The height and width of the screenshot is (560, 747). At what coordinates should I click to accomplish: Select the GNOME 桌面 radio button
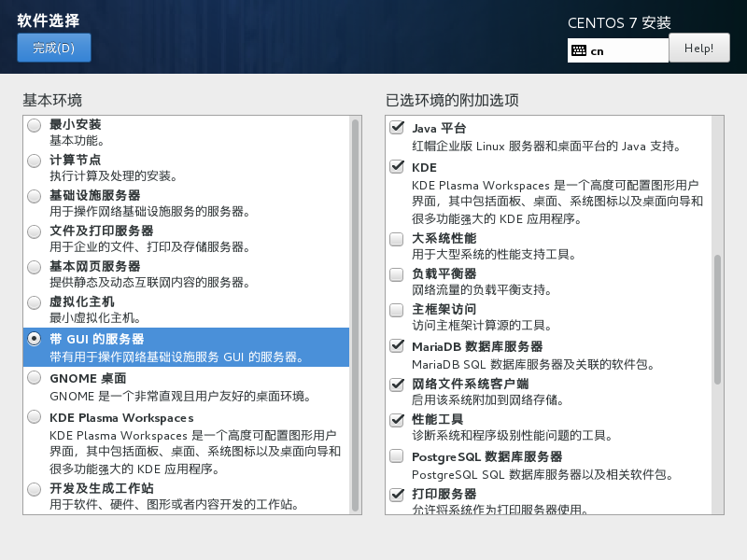35,378
